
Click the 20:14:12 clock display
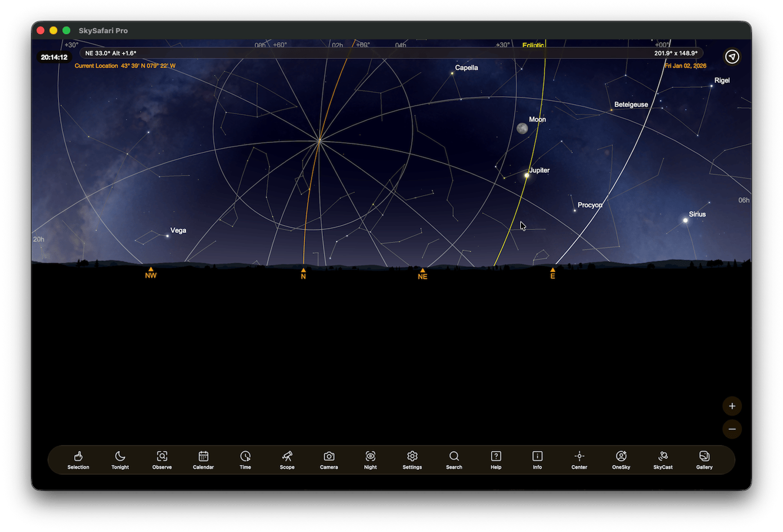[x=54, y=57]
